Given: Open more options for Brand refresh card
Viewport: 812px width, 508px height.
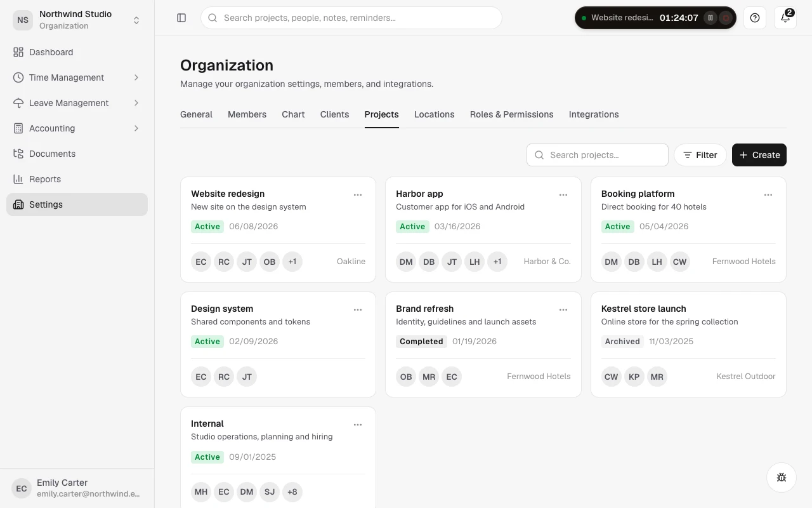Looking at the screenshot, I should 563,310.
